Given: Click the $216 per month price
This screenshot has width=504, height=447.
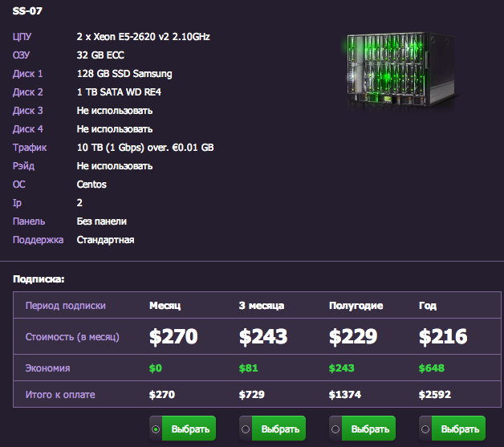Looking at the screenshot, I should point(443,337).
